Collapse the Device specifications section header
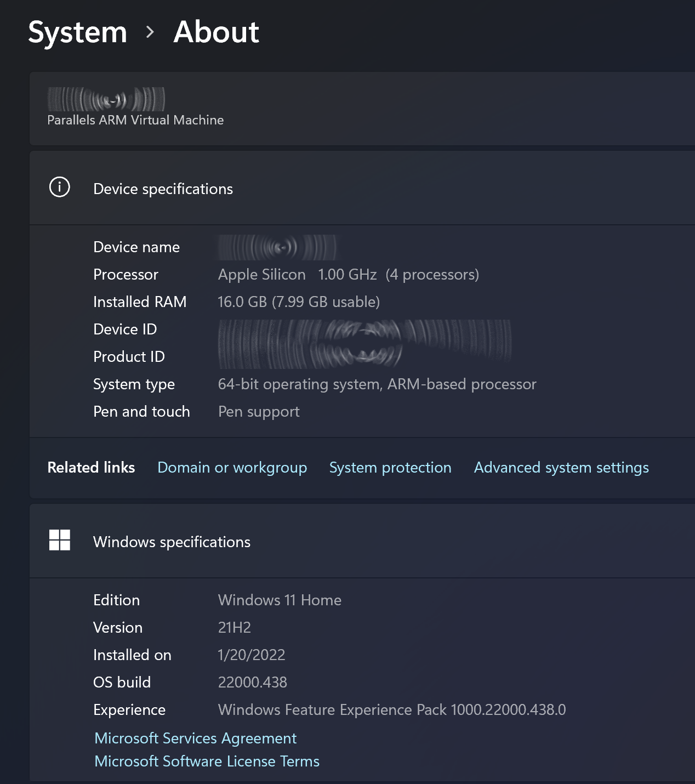Screen dimensions: 695x784 tap(362, 188)
